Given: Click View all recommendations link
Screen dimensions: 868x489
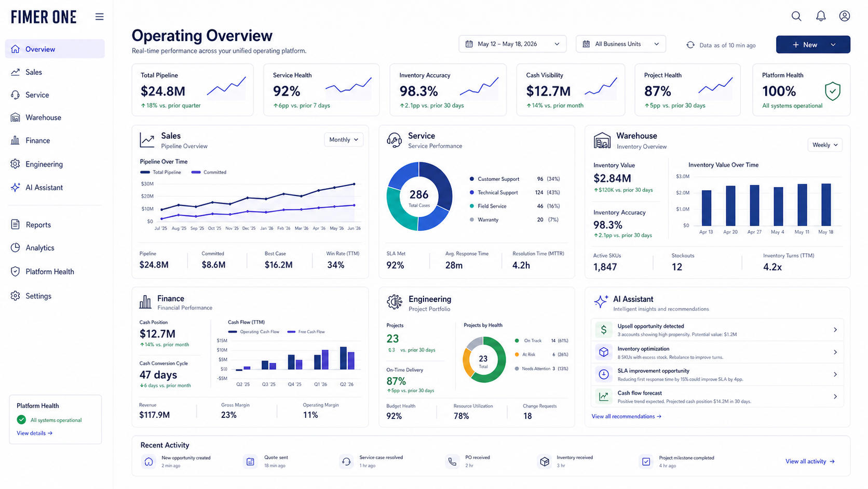Looking at the screenshot, I should pos(626,416).
